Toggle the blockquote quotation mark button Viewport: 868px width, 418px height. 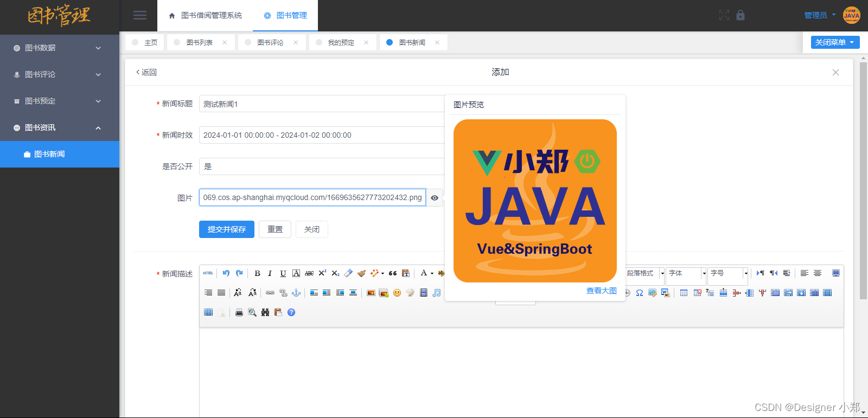pyautogui.click(x=393, y=273)
